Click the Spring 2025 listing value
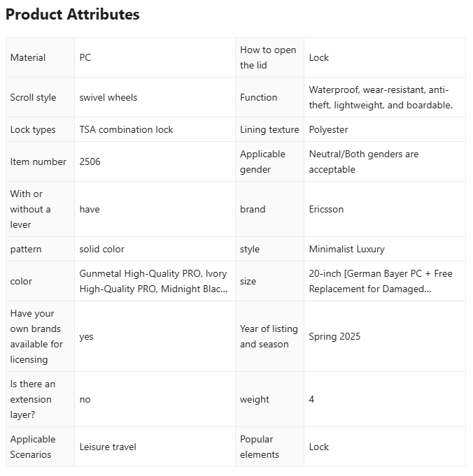Image resolution: width=473 pixels, height=476 pixels. (334, 336)
